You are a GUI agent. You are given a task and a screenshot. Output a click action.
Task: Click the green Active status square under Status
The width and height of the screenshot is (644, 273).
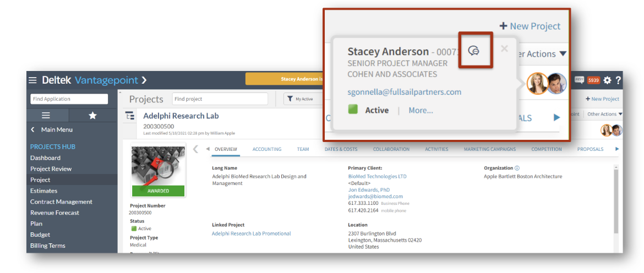tap(134, 228)
